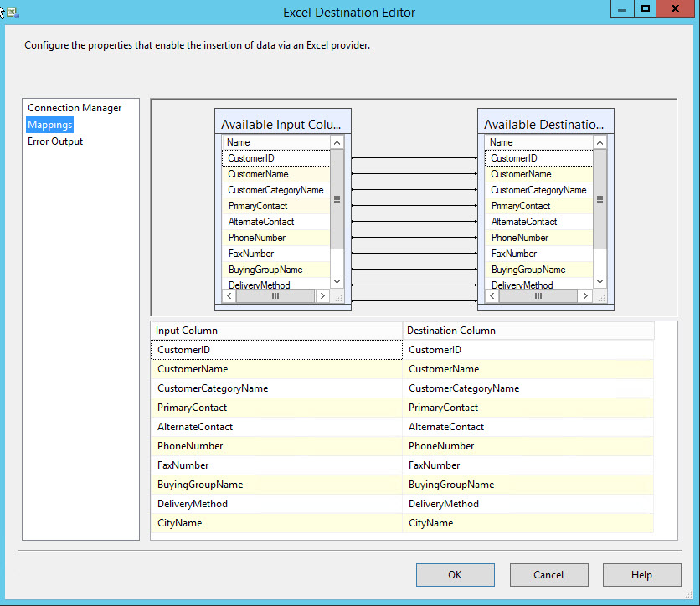Click CityName cell in Destination Column grid
The width and height of the screenshot is (700, 606).
pyautogui.click(x=528, y=523)
